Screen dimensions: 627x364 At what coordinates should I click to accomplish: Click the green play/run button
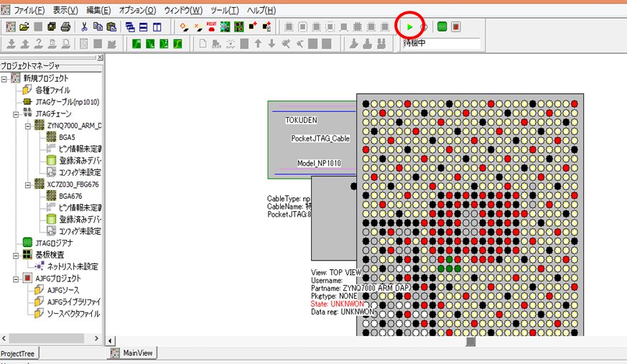click(409, 27)
